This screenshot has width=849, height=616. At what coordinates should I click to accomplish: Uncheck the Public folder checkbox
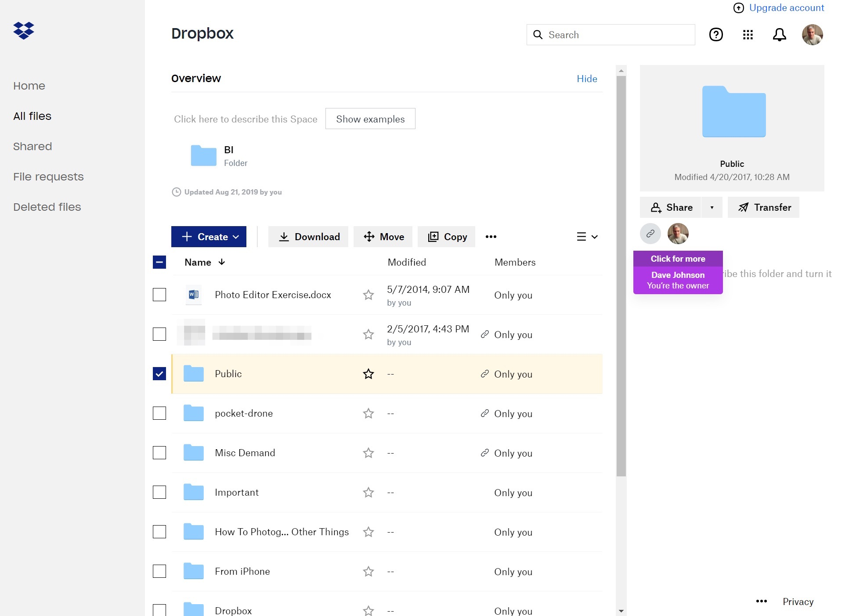(x=159, y=374)
